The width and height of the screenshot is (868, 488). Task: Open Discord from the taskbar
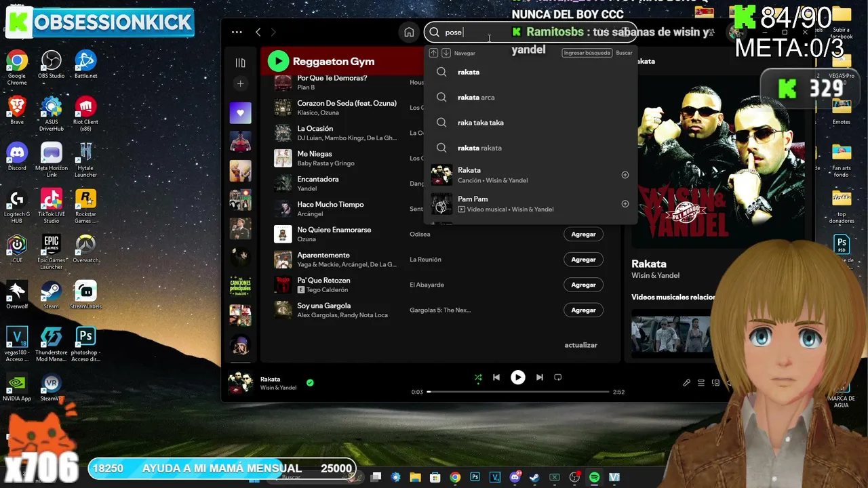(x=515, y=477)
